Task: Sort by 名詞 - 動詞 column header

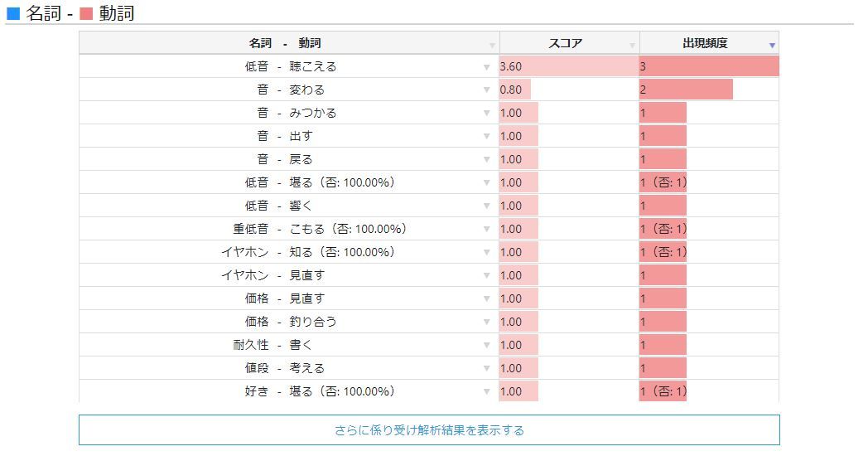Action: [284, 43]
